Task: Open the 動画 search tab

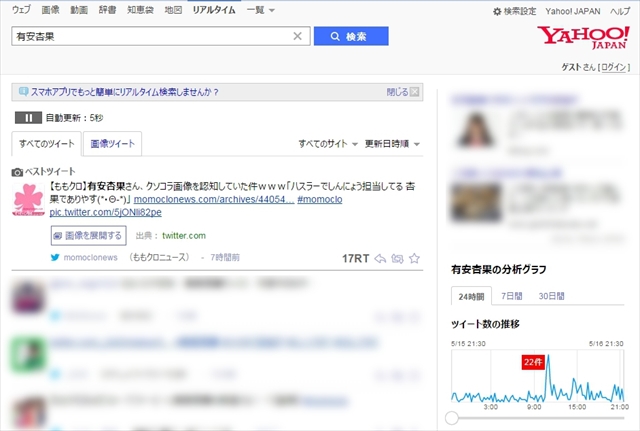Action: tap(79, 10)
